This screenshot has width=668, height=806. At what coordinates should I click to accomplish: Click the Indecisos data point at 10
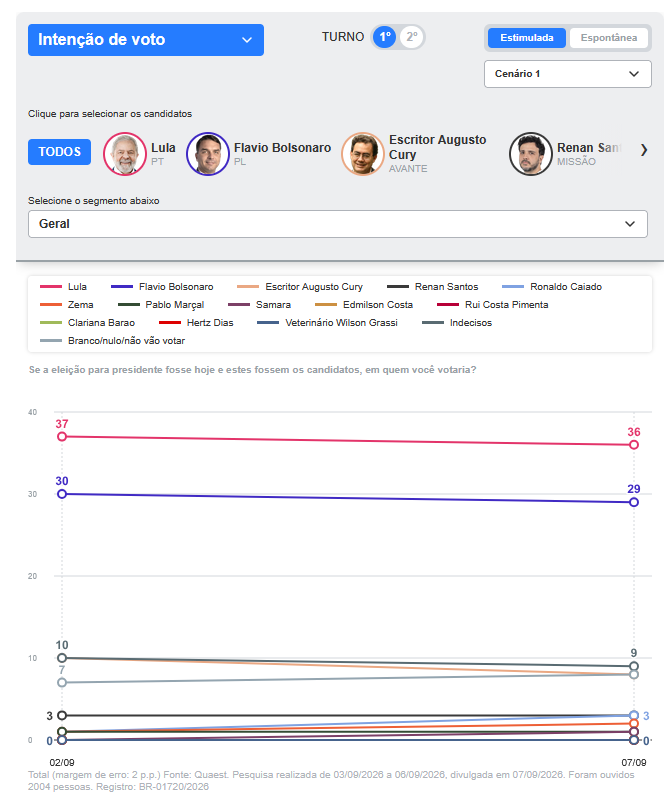tap(62, 658)
